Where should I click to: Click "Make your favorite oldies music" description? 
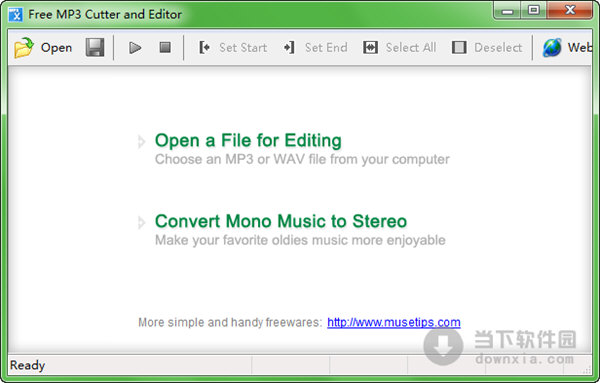[x=300, y=240]
